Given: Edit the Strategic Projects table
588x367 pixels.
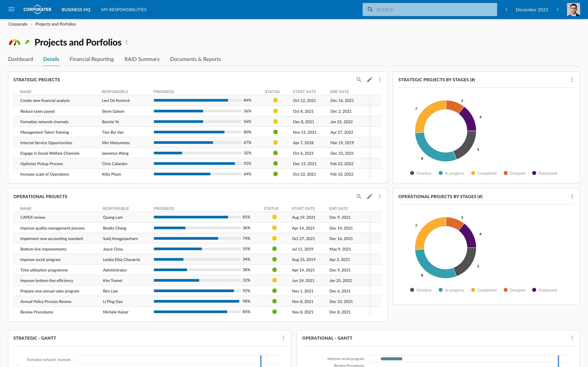Looking at the screenshot, I should pos(369,80).
